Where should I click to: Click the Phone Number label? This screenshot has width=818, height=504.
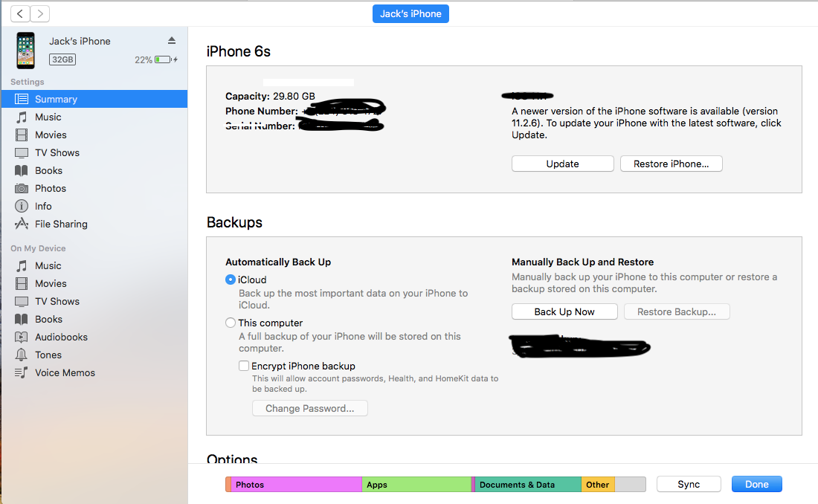pyautogui.click(x=261, y=111)
